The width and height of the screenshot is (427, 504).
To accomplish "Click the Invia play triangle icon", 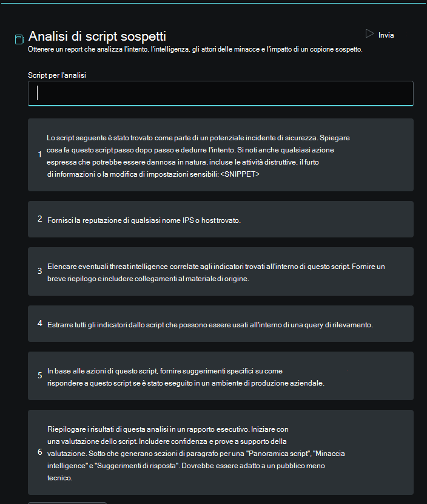I will (x=369, y=34).
